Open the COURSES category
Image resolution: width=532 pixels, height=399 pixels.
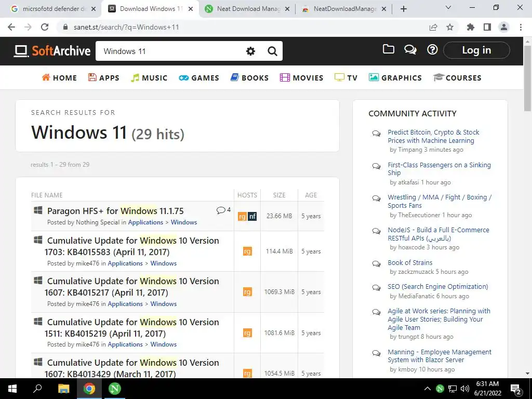coord(457,78)
